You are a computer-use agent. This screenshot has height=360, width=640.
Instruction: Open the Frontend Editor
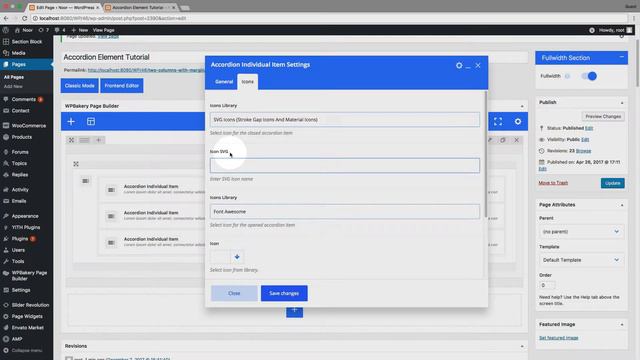122,86
